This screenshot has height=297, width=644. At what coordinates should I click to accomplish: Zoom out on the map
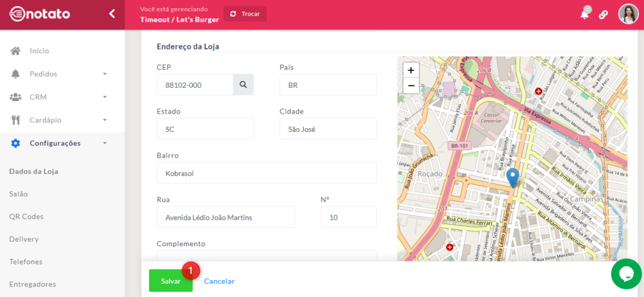coord(411,85)
